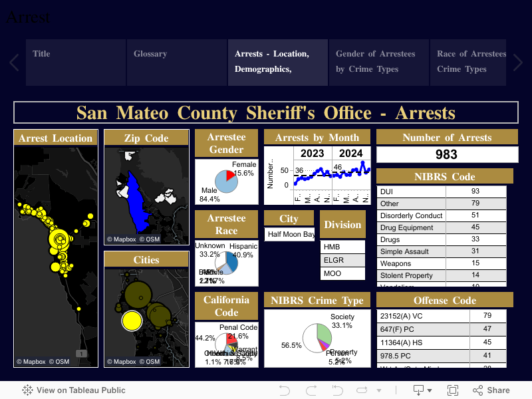Click the Male 84.4% label

pos(209,195)
